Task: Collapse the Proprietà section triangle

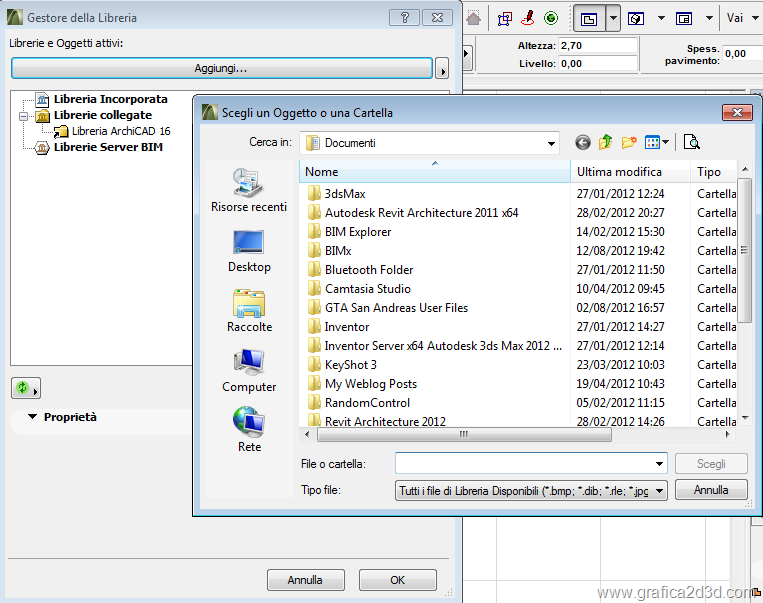Action: (x=32, y=417)
